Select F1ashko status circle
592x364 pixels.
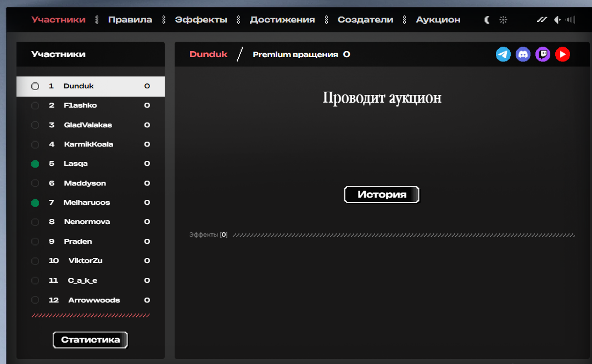[35, 106]
